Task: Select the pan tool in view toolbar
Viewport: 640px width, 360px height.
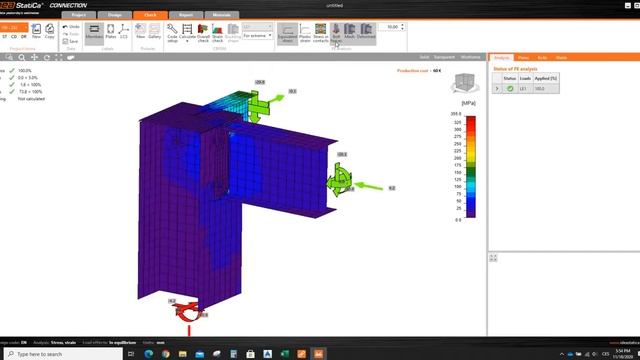Action: click(x=34, y=58)
